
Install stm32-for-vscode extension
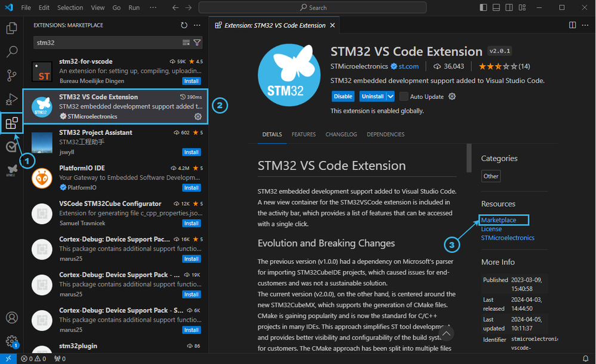(191, 81)
